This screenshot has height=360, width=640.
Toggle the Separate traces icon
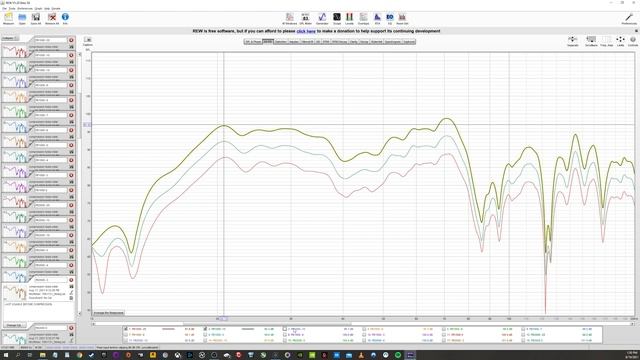pyautogui.click(x=573, y=41)
